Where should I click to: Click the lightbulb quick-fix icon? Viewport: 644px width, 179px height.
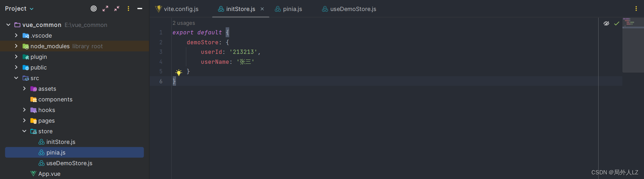pyautogui.click(x=179, y=72)
